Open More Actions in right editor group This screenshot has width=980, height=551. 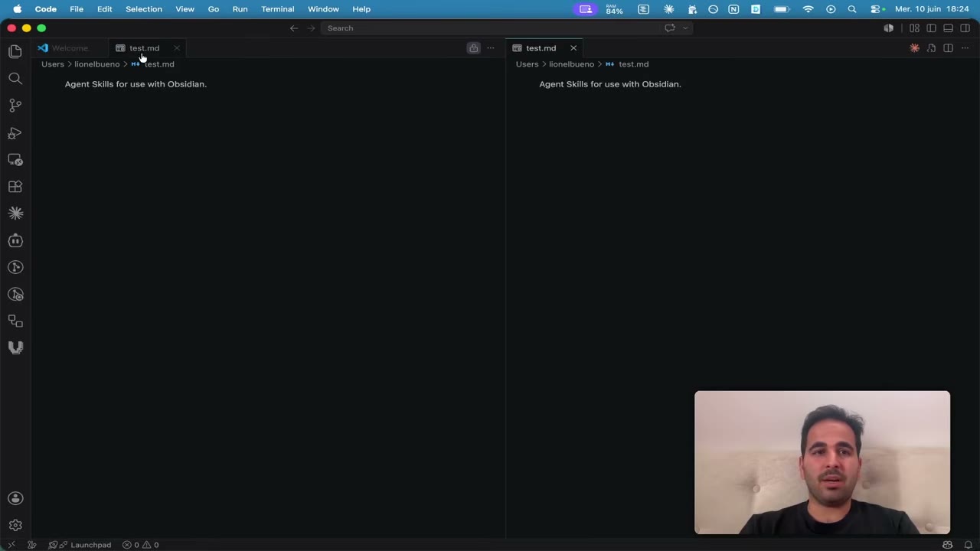point(965,48)
